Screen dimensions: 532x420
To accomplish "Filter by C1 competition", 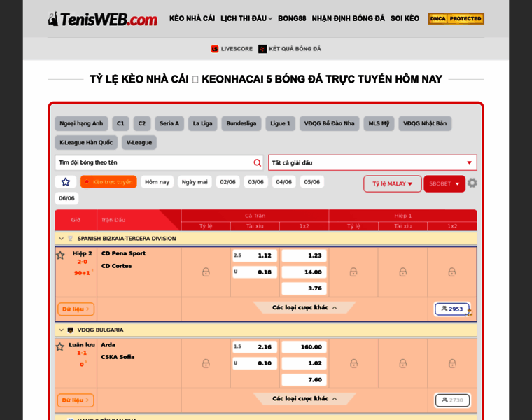I will click(x=120, y=123).
